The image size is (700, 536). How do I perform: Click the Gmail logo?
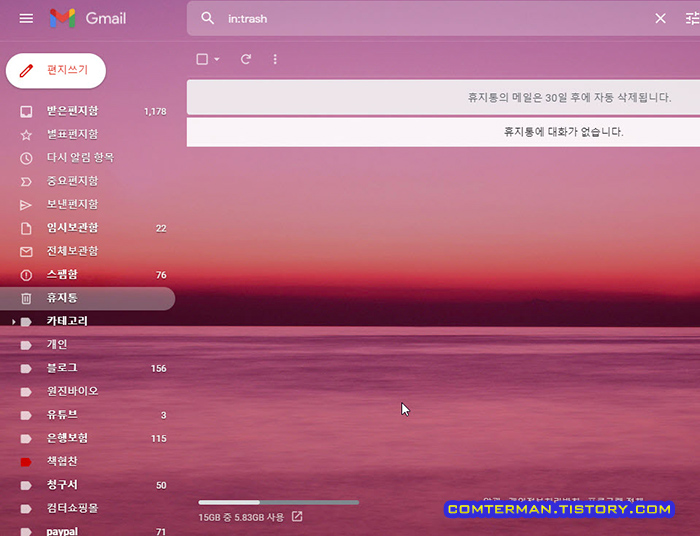coord(88,18)
